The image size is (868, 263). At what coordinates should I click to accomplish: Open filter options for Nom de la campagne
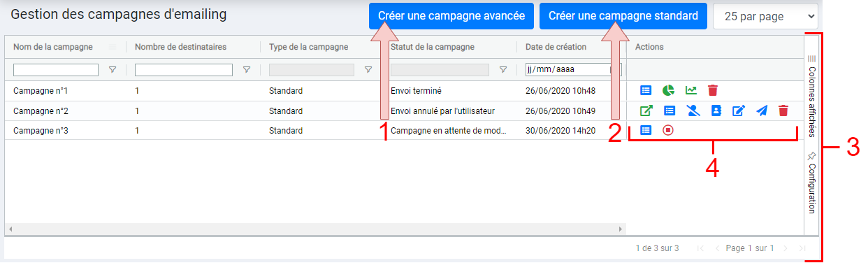[112, 70]
